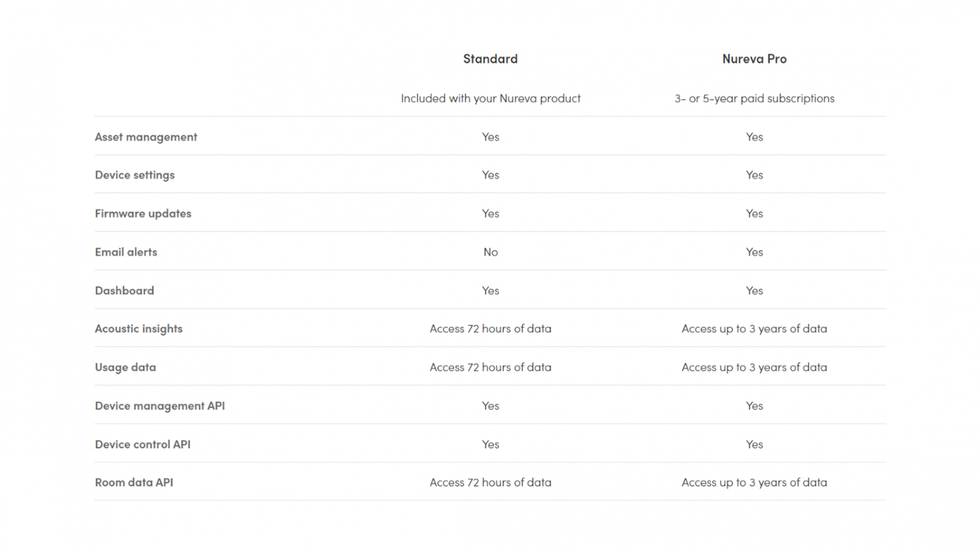
Task: Click the Firmware updates row label
Action: [x=143, y=213]
